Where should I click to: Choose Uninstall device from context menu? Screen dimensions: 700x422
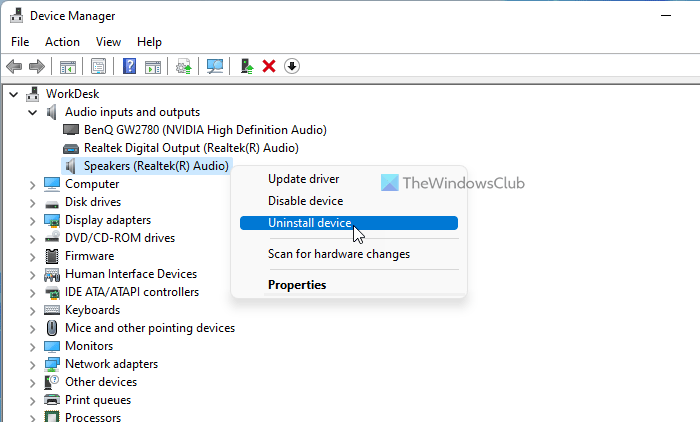coord(310,223)
